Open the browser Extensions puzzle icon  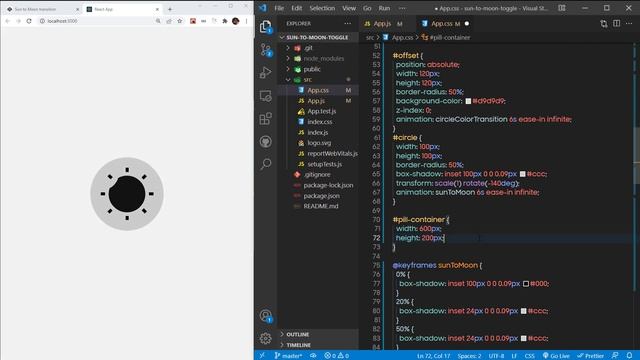point(224,21)
